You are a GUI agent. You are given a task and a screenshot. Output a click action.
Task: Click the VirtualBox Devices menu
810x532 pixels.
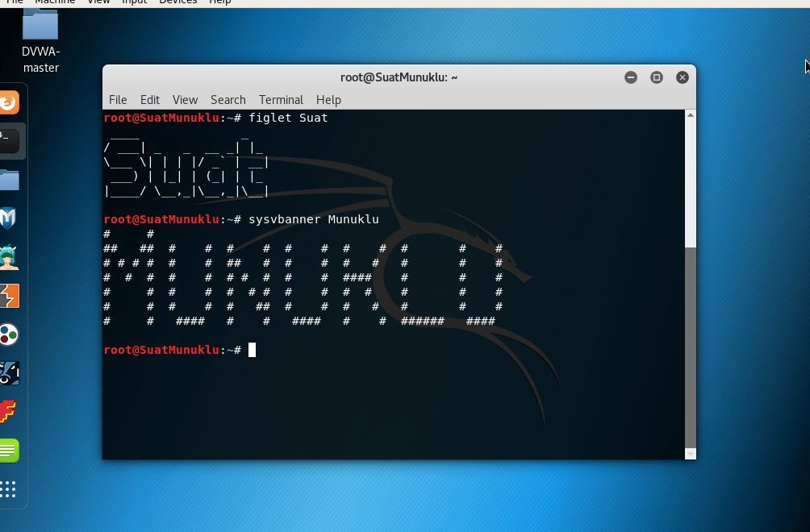177,2
